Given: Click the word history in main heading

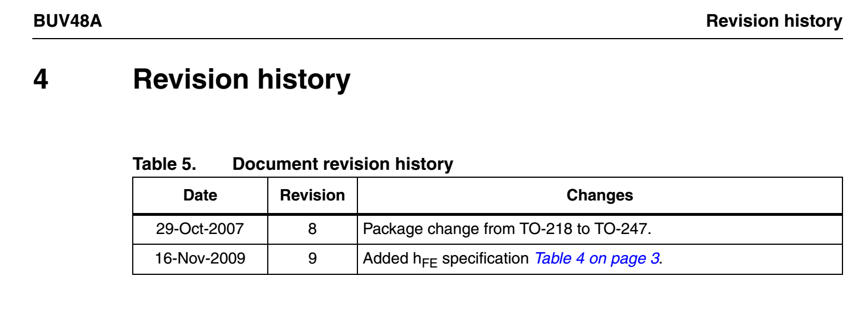Looking at the screenshot, I should click(x=304, y=80).
